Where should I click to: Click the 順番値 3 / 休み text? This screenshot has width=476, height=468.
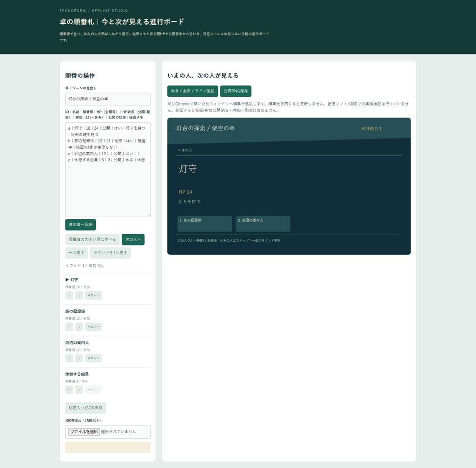coord(77,381)
